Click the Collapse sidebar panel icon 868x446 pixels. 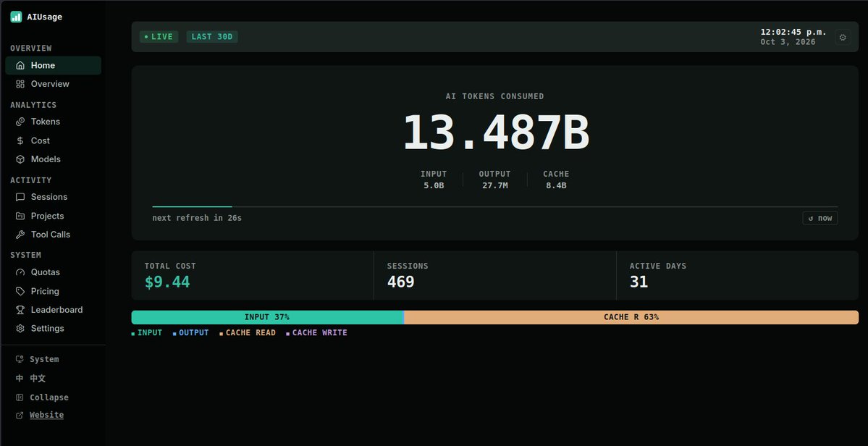(x=20, y=397)
